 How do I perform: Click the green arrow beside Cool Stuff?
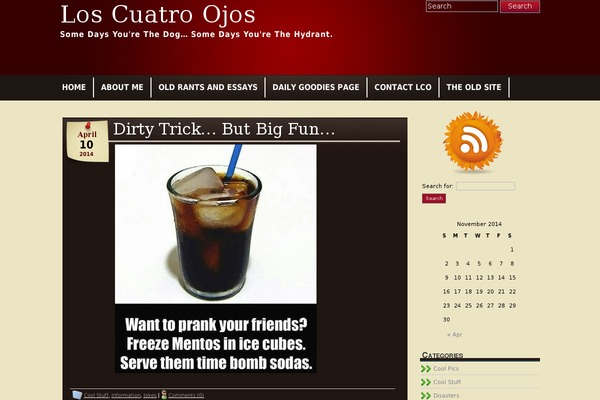(426, 382)
